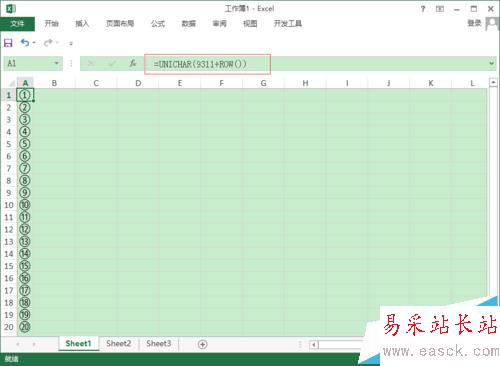Open the Sheet2 worksheet tab
The width and height of the screenshot is (500, 366).
click(119, 343)
